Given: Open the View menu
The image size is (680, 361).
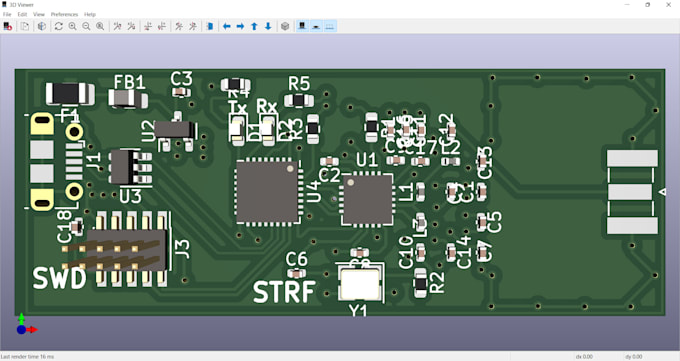Looking at the screenshot, I should pyautogui.click(x=39, y=14).
